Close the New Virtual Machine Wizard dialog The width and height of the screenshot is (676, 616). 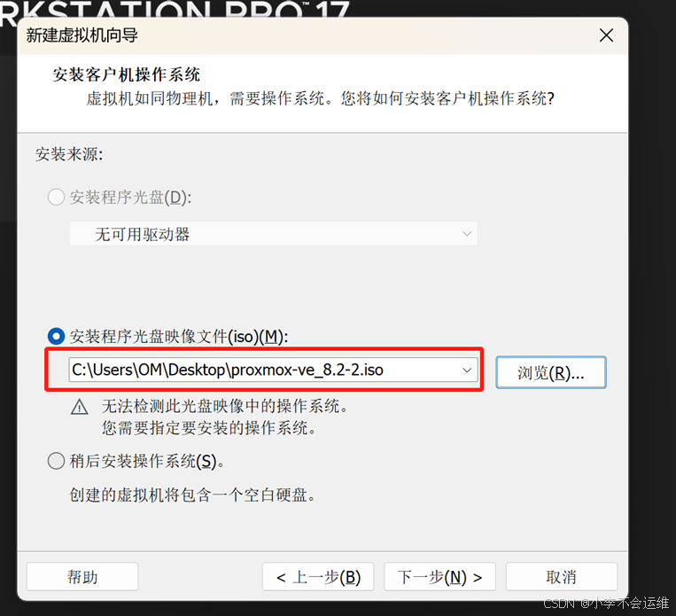click(x=606, y=35)
